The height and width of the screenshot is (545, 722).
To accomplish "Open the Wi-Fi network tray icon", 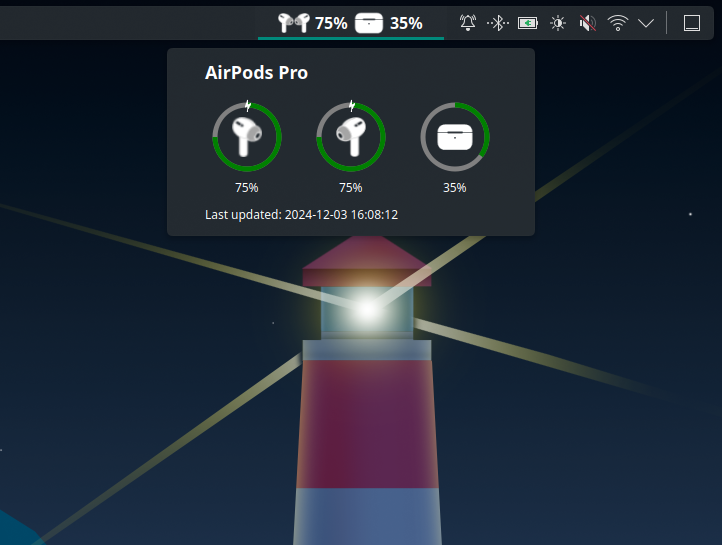I will tap(617, 23).
